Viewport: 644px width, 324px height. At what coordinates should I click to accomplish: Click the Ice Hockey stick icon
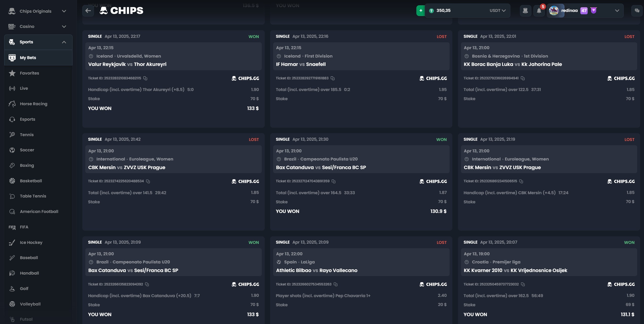click(x=12, y=242)
